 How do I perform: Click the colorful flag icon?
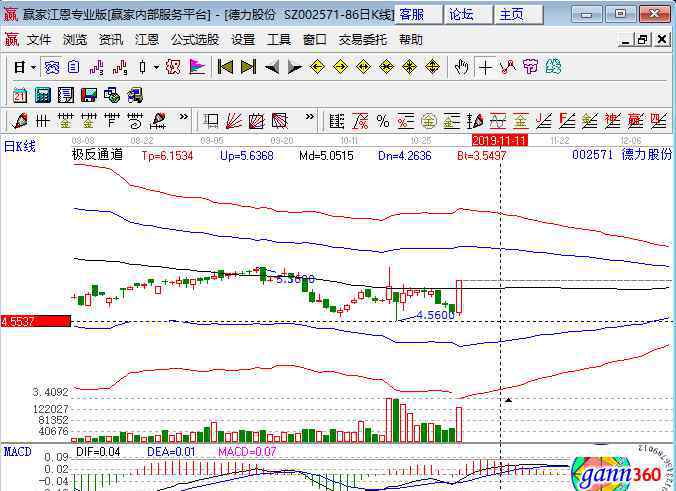197,67
